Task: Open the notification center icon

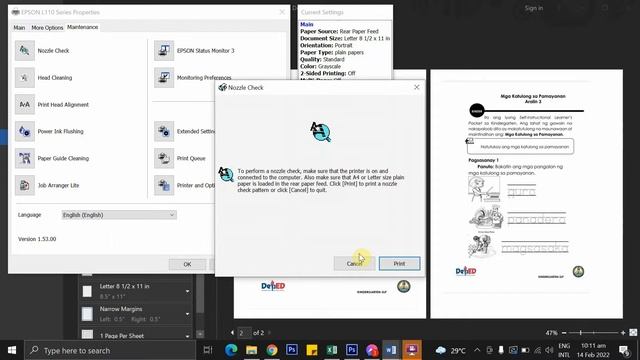Action: [624, 350]
